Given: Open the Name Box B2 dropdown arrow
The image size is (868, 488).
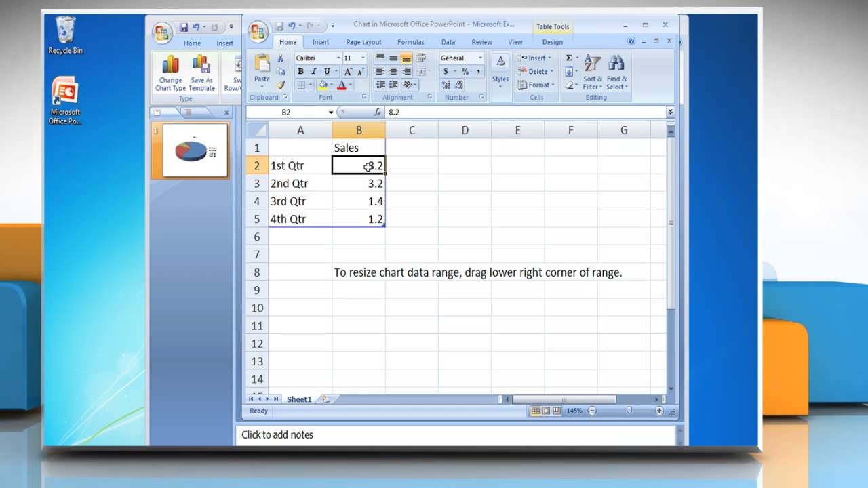Looking at the screenshot, I should point(331,113).
